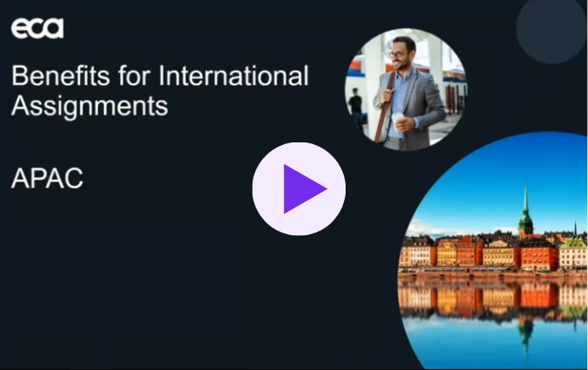
Task: Click the yellow building on the waterfront
Action: (446, 252)
